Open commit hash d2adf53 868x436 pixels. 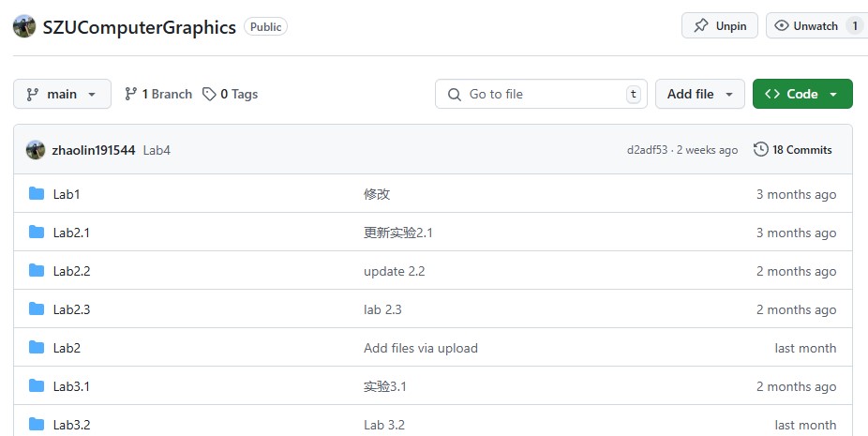[647, 150]
